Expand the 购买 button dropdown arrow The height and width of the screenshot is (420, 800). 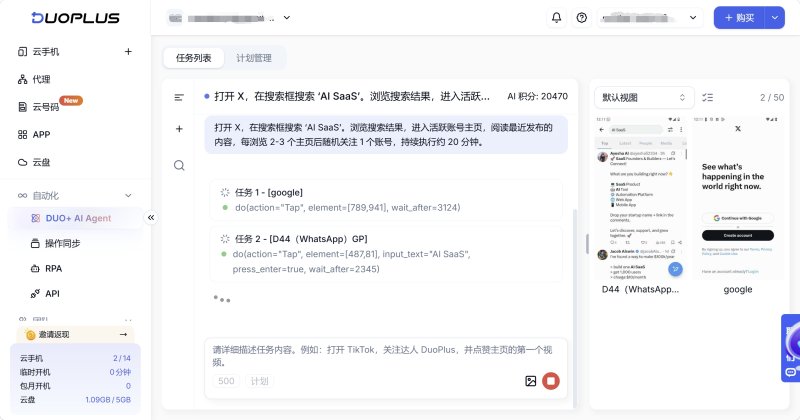[774, 18]
